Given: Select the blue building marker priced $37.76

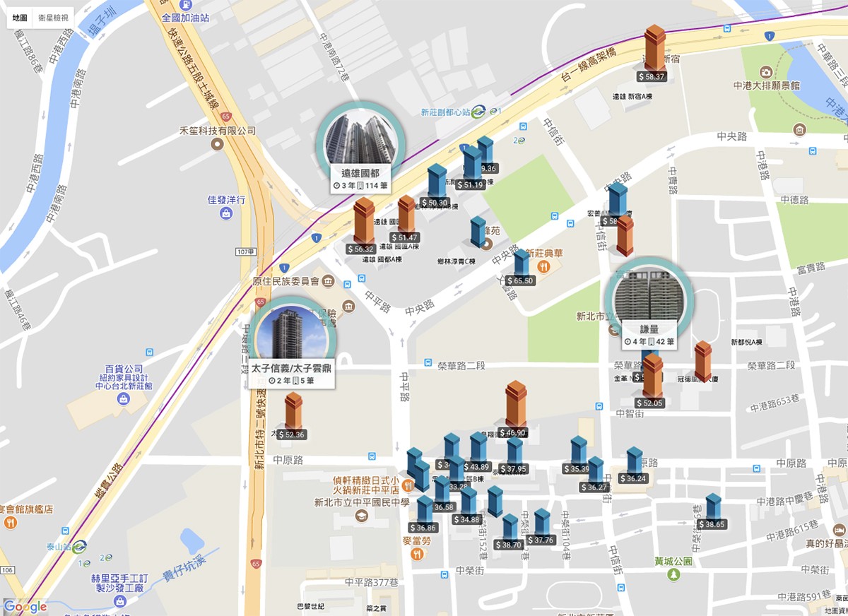Looking at the screenshot, I should 541,527.
